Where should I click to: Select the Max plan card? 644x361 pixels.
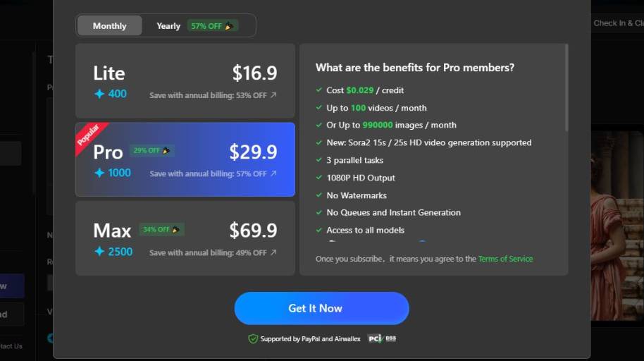[185, 238]
